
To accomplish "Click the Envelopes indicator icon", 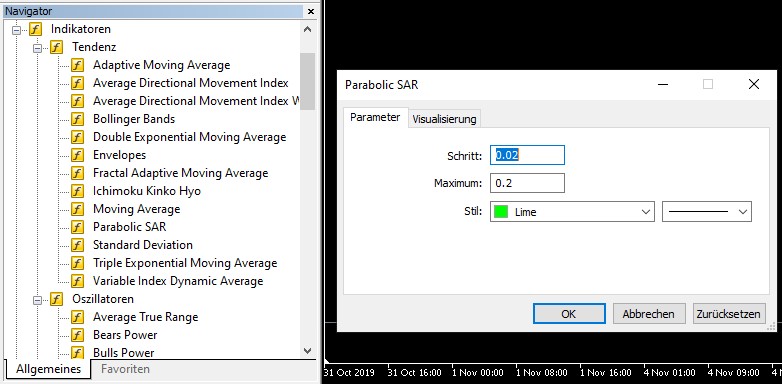I will tap(77, 155).
